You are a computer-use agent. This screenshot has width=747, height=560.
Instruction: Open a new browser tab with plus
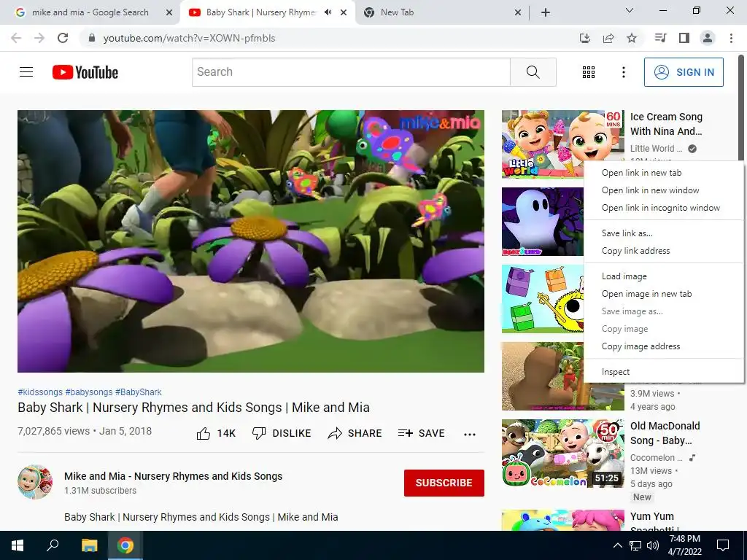(x=546, y=12)
